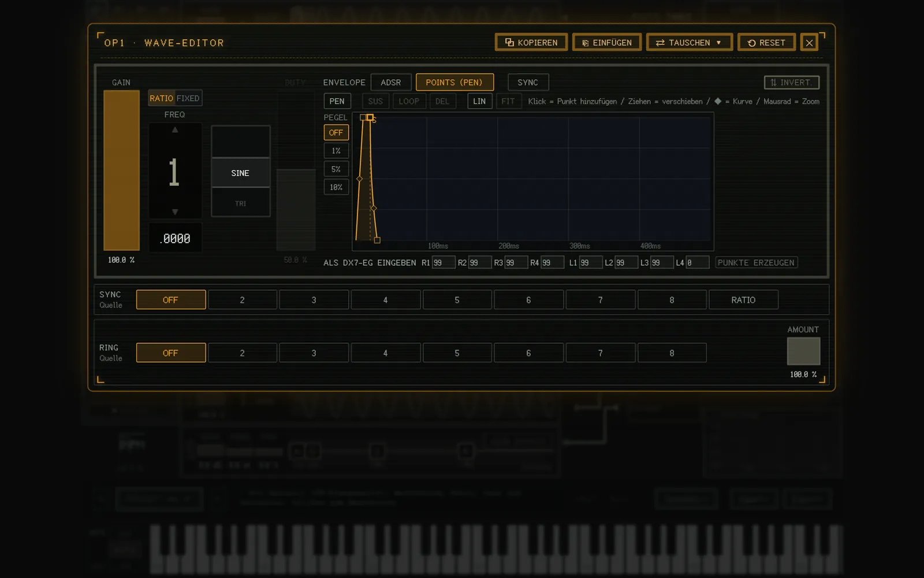Viewport: 924px width, 578px height.
Task: Set RING source to operator 8
Action: [672, 353]
